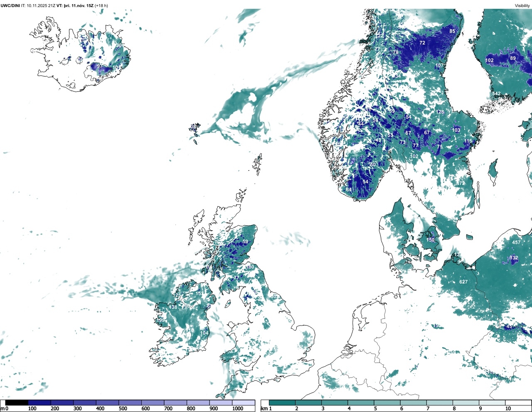
Task: Click the '(+18 h)' forecast offset text
Action: point(101,6)
